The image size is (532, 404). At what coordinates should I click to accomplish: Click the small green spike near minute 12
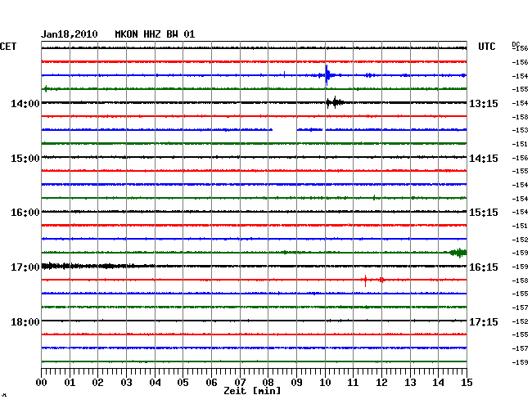coord(374,198)
